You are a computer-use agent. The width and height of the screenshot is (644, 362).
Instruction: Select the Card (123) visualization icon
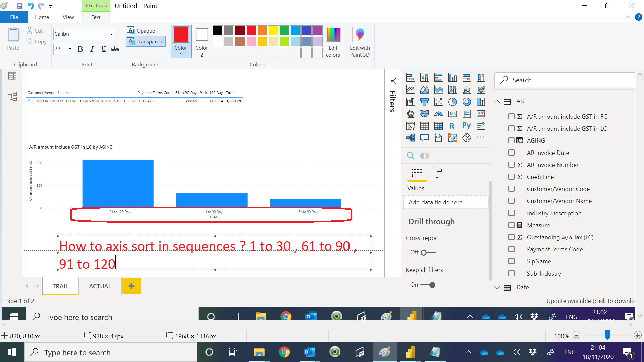[452, 114]
